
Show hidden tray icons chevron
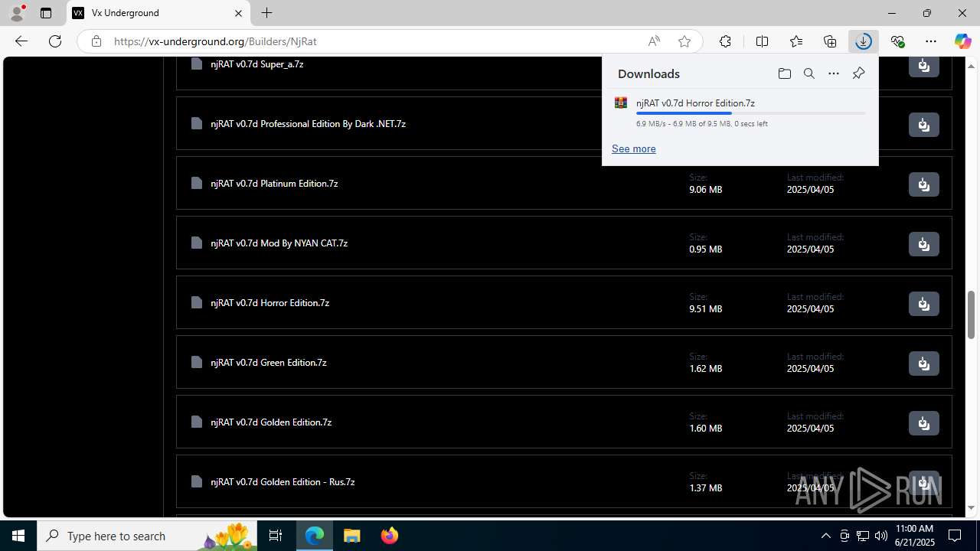click(825, 536)
